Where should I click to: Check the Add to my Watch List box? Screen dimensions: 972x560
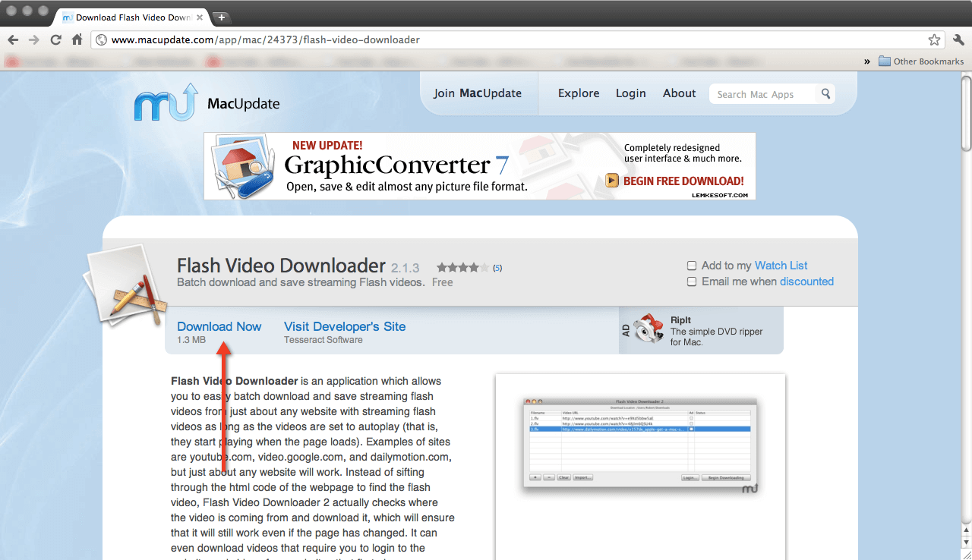click(x=692, y=266)
